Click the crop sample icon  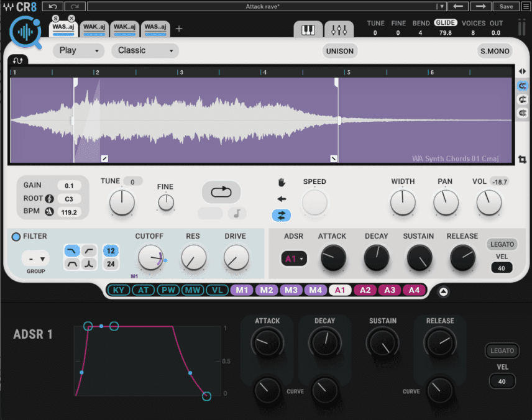522,159
